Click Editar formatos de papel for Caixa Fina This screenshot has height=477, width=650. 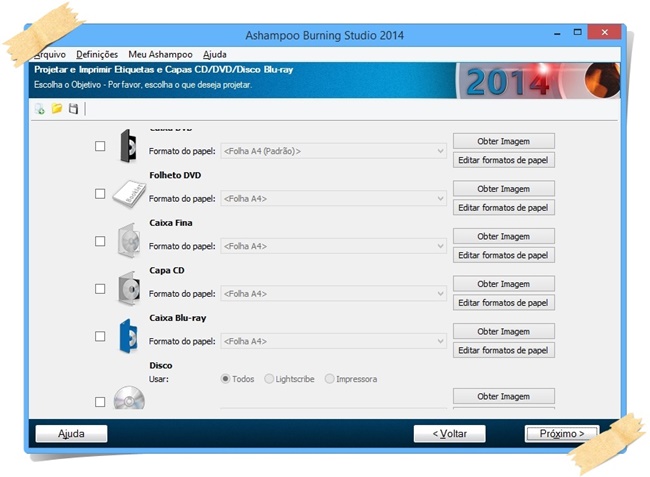tap(504, 255)
